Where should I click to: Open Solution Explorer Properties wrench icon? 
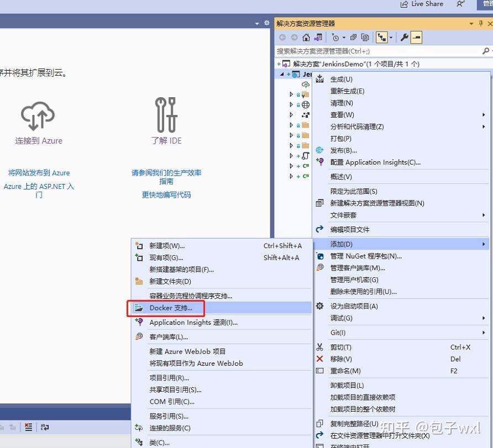tap(403, 38)
